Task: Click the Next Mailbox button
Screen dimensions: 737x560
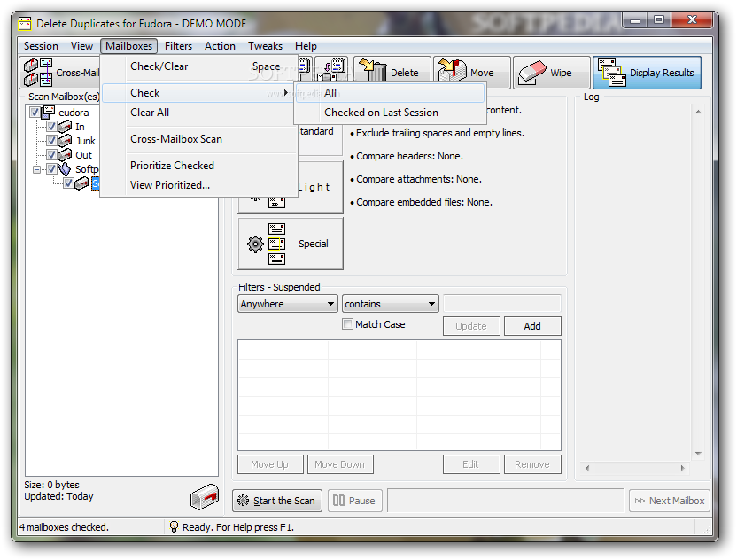Action: tap(670, 501)
